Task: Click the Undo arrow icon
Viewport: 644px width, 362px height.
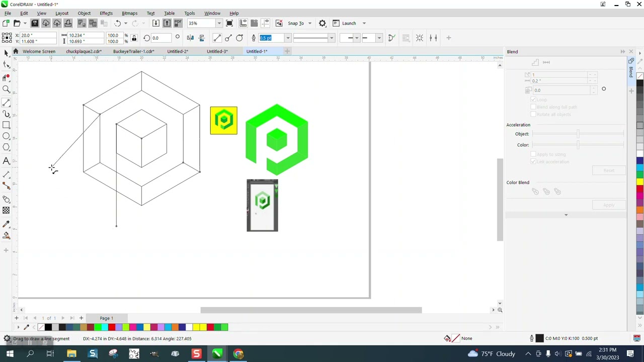Action: [x=117, y=23]
